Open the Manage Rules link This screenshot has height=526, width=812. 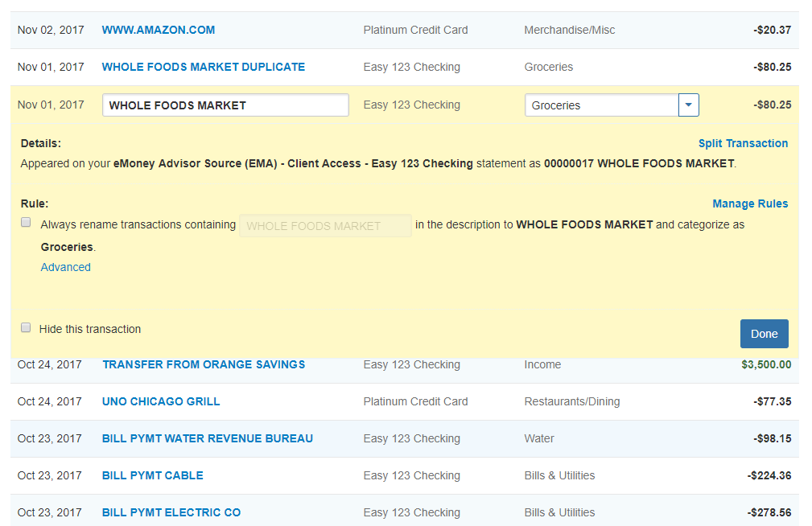pos(750,203)
